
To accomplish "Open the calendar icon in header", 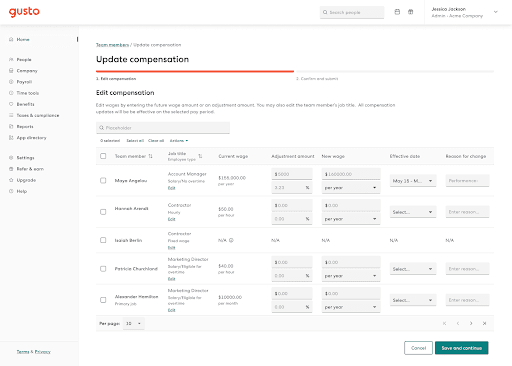I will pyautogui.click(x=397, y=12).
